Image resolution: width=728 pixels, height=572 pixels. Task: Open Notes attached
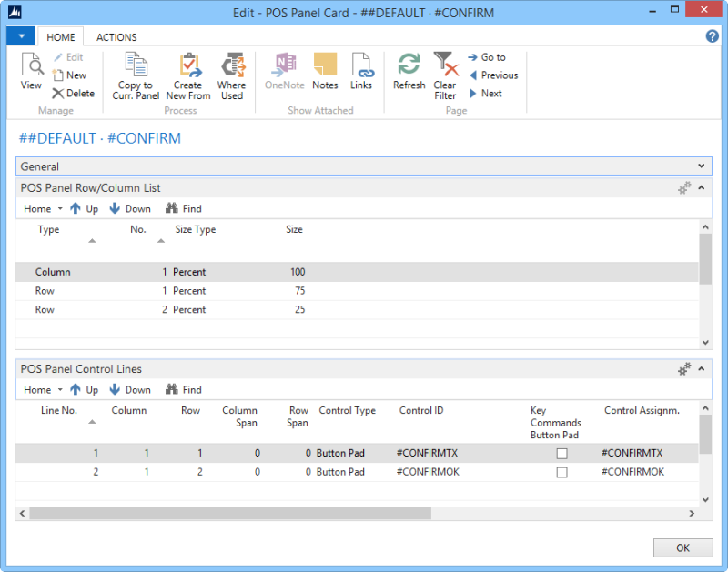[x=325, y=72]
